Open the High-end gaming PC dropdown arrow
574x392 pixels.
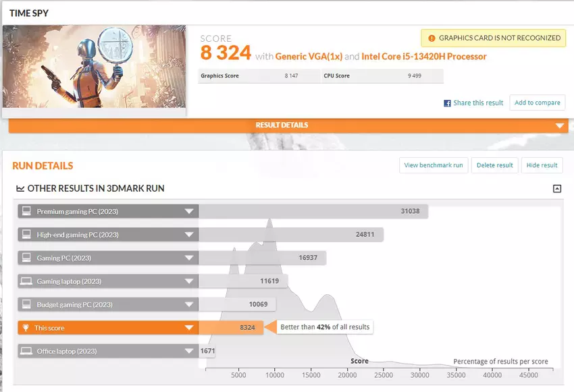coord(189,235)
